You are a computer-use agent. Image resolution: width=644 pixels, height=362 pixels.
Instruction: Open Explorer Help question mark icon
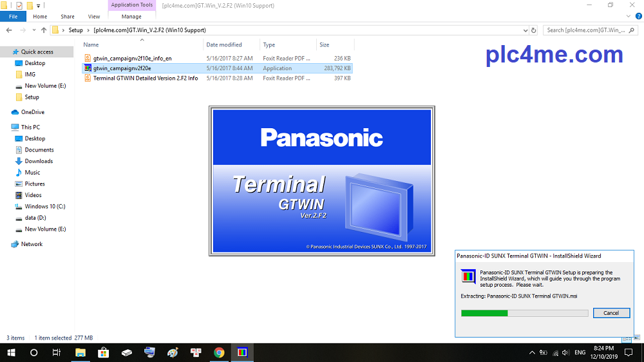(638, 17)
